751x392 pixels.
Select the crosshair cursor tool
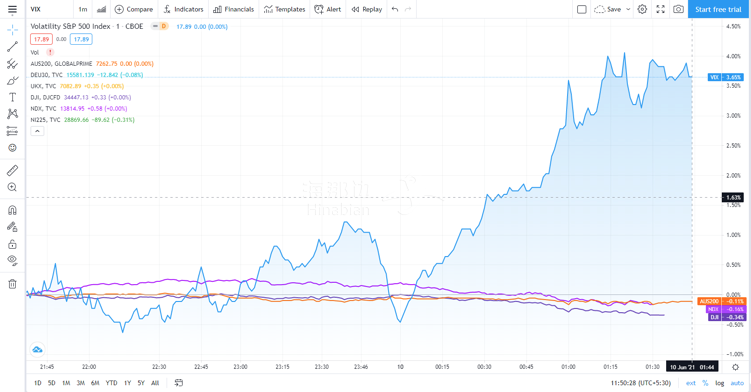coord(12,30)
